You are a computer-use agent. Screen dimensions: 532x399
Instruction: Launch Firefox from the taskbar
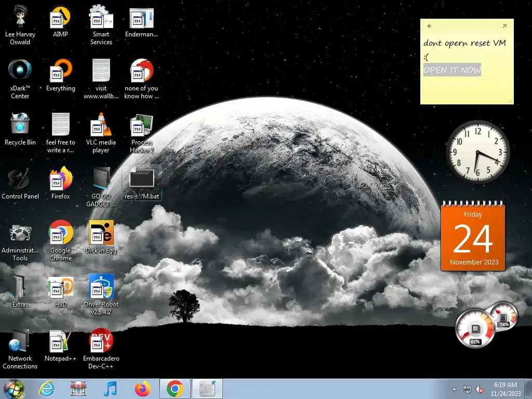click(143, 389)
